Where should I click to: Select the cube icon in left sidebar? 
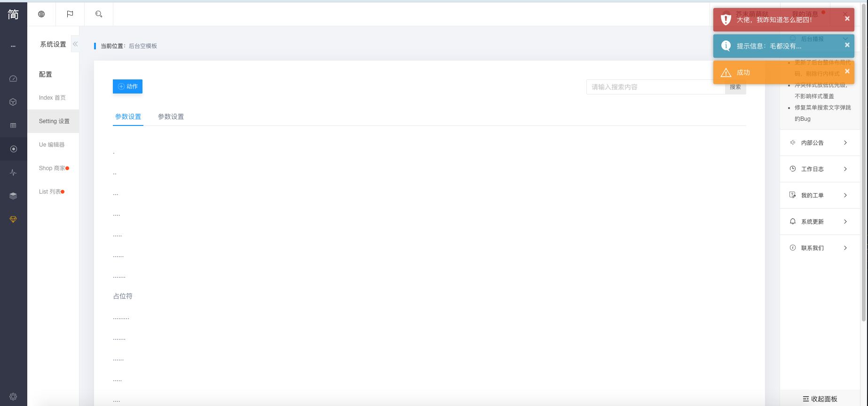click(x=13, y=102)
